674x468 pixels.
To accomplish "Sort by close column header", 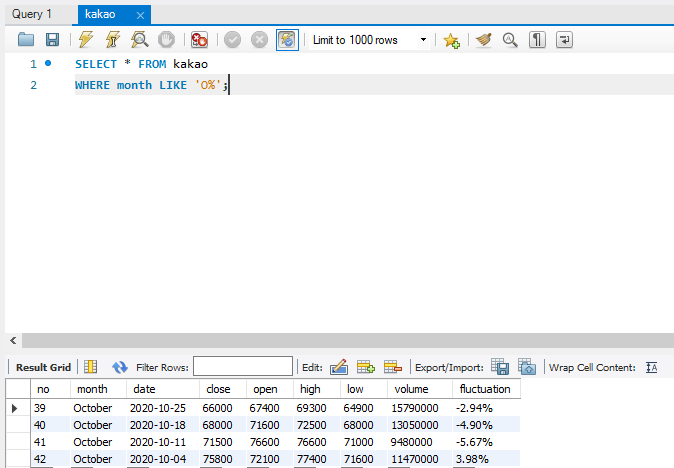I will tap(223, 389).
